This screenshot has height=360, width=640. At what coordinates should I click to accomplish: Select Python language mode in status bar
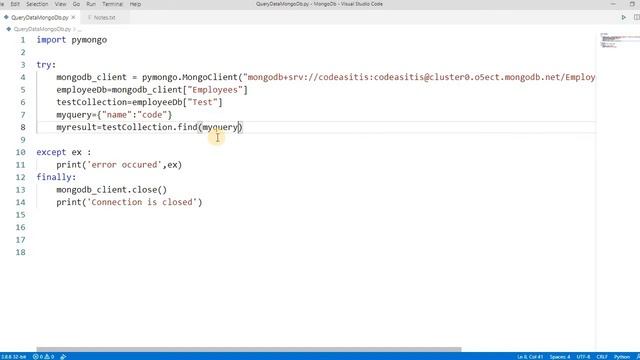pyautogui.click(x=622, y=357)
